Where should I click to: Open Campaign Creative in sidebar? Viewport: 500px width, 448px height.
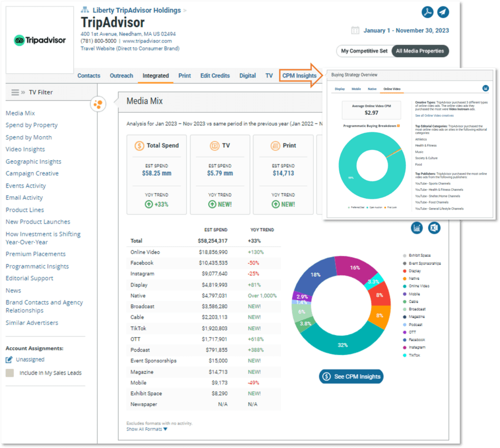point(32,174)
